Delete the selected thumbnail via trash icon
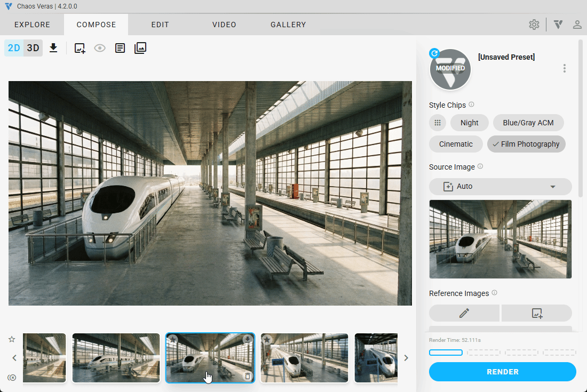Viewport: 587px width, 392px height. (247, 376)
